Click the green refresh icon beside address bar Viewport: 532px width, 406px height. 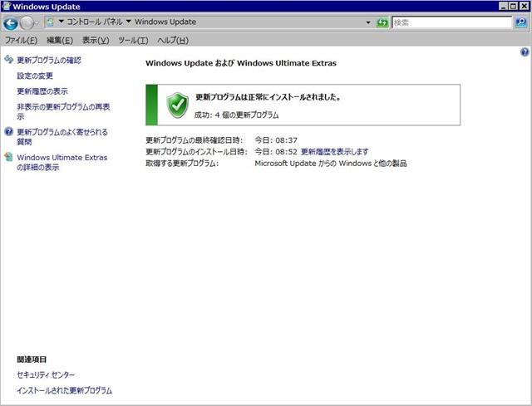coord(382,23)
